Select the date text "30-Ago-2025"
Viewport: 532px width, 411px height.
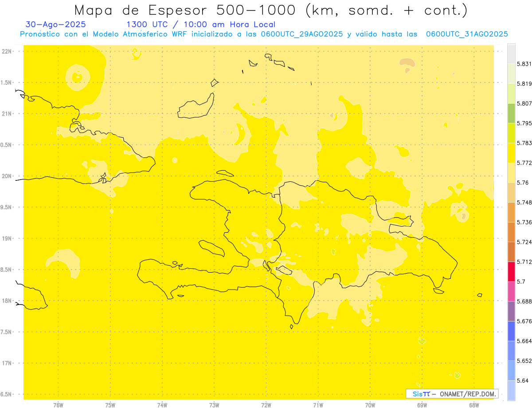56,24
